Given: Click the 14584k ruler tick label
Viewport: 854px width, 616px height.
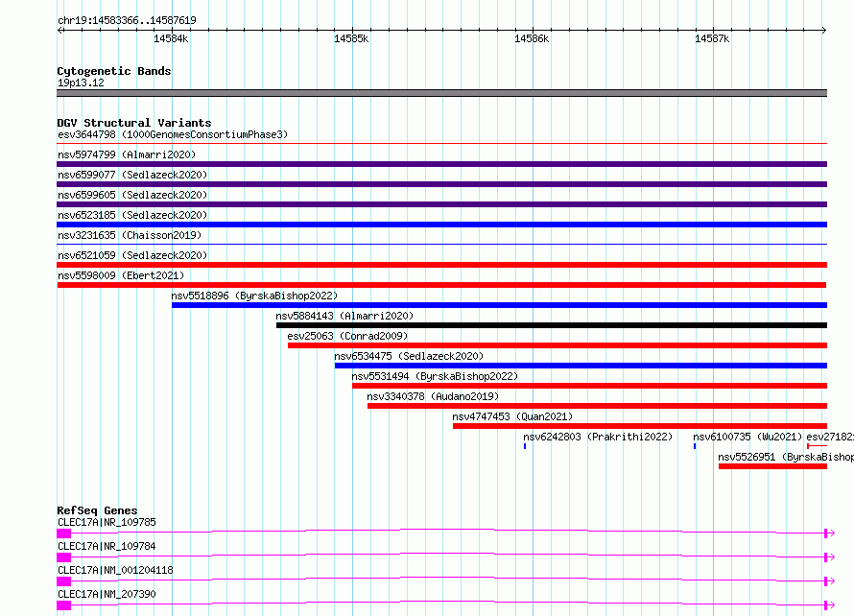Looking at the screenshot, I should [x=171, y=38].
